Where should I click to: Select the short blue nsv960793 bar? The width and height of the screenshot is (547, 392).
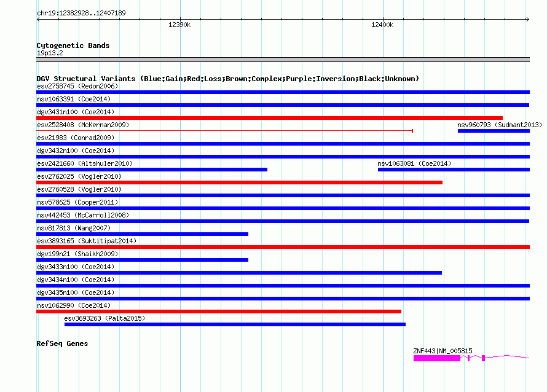tap(494, 131)
